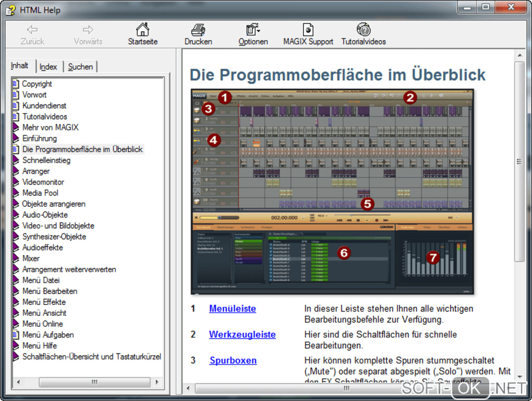This screenshot has width=532, height=401.
Task: Click the Menü Datei book icon
Action: (16, 280)
